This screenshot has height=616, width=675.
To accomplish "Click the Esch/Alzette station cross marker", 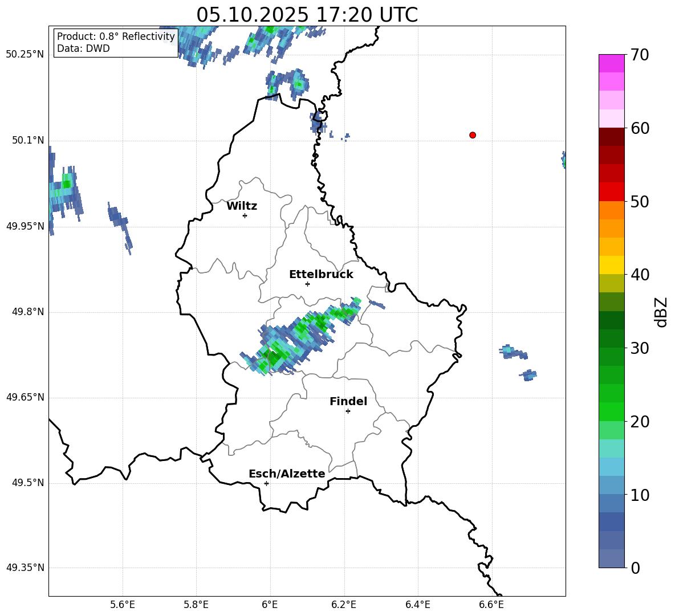I will pos(266,483).
